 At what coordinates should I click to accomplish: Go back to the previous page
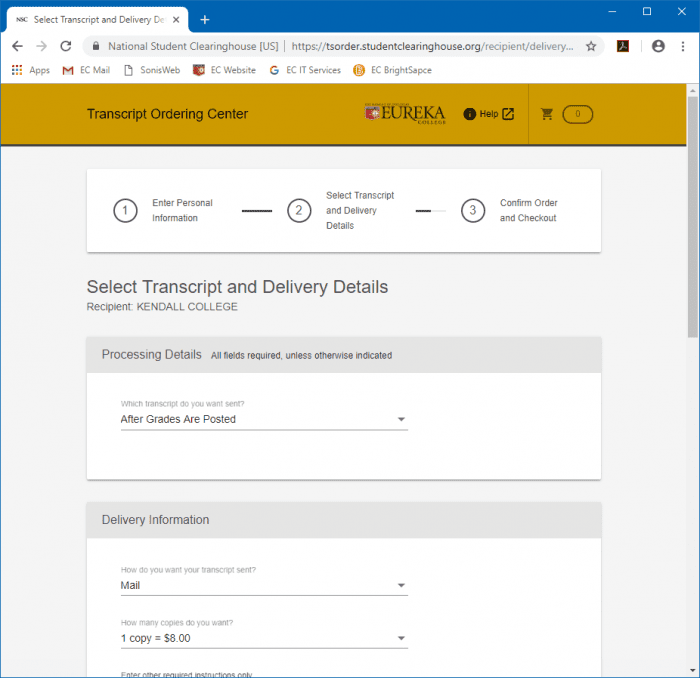[x=17, y=46]
